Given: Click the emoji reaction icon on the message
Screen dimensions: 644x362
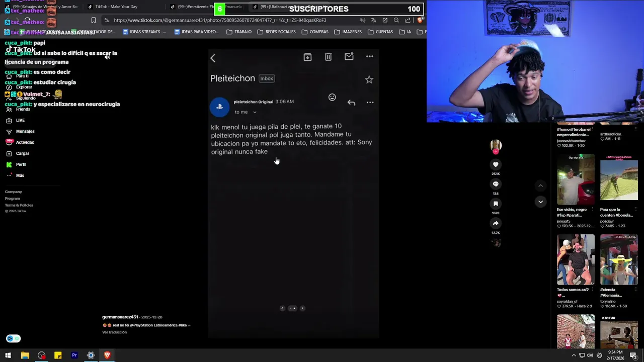Looking at the screenshot, I should click(x=332, y=97).
